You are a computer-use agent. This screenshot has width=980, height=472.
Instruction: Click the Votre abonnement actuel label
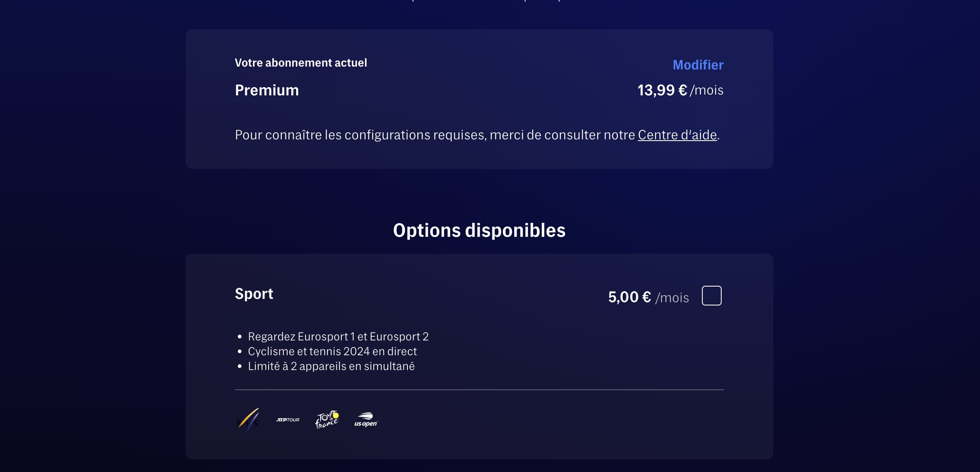coord(301,62)
